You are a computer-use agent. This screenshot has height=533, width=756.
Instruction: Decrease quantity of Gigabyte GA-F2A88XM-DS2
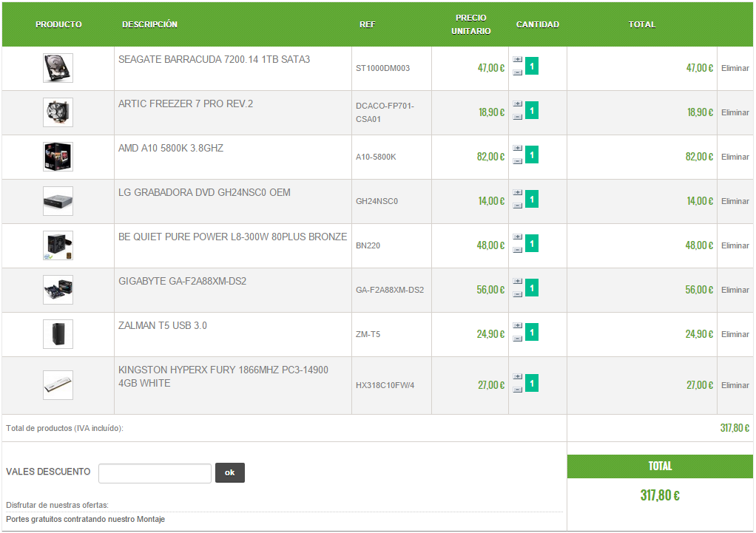[517, 294]
